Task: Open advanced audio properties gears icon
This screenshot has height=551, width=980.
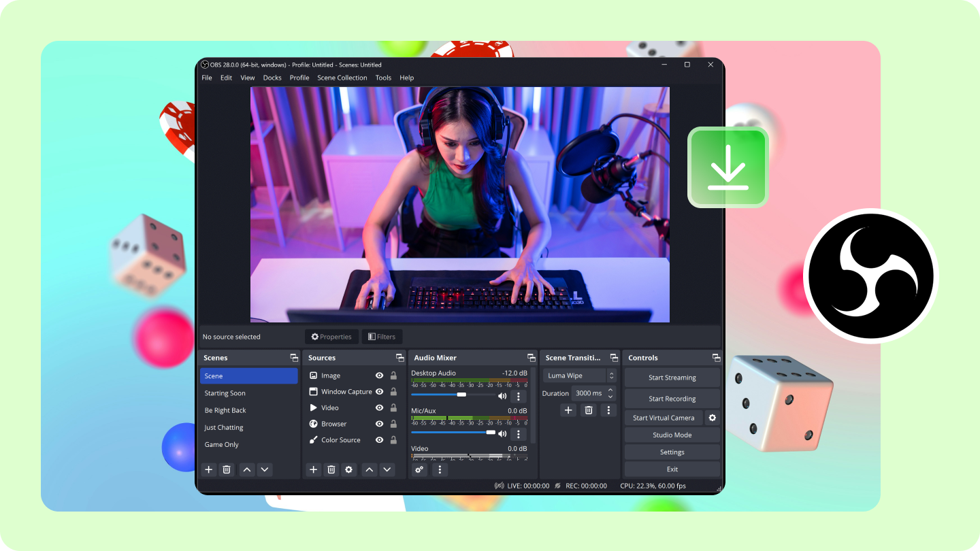Action: [419, 469]
